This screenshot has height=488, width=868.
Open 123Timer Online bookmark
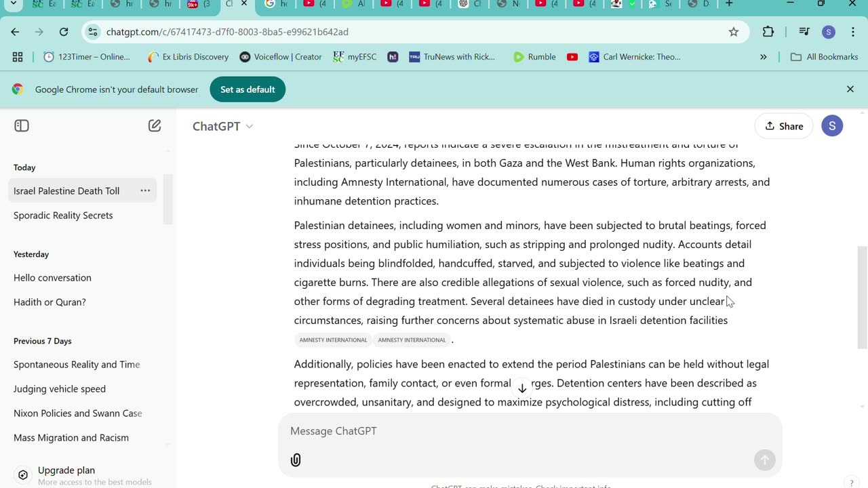coord(87,57)
